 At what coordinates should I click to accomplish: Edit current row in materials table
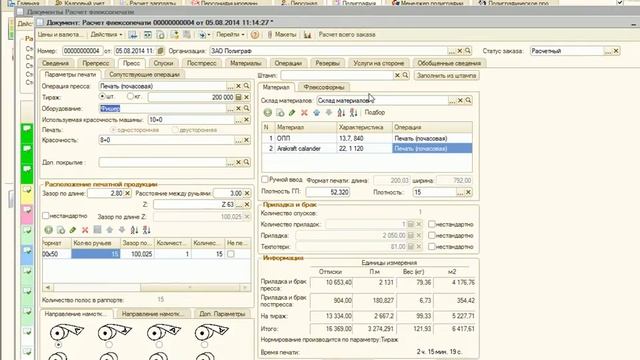292,113
